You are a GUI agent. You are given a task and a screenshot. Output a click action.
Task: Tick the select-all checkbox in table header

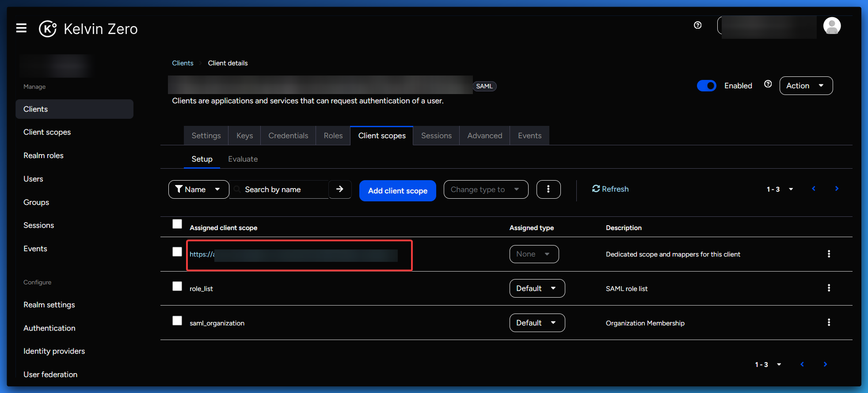[x=177, y=224]
